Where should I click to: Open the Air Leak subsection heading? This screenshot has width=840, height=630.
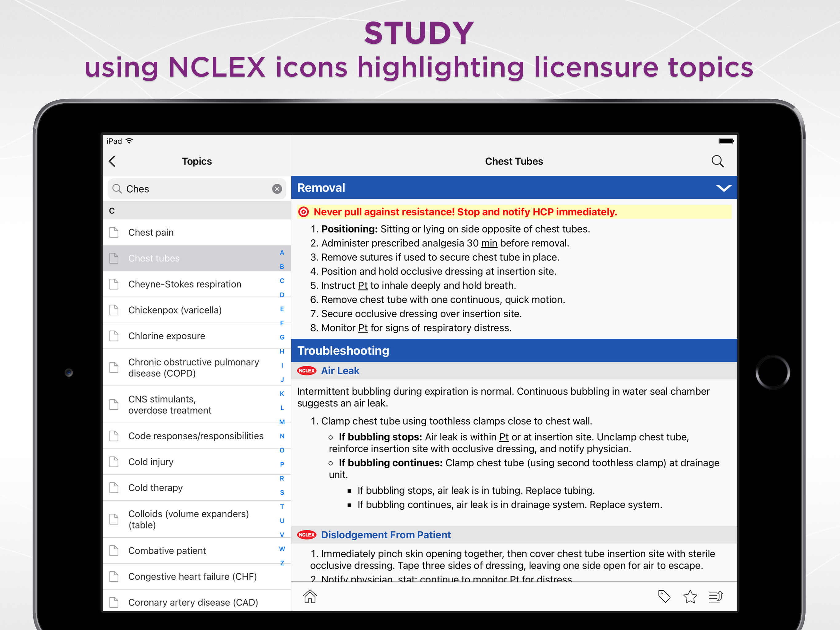tap(340, 370)
